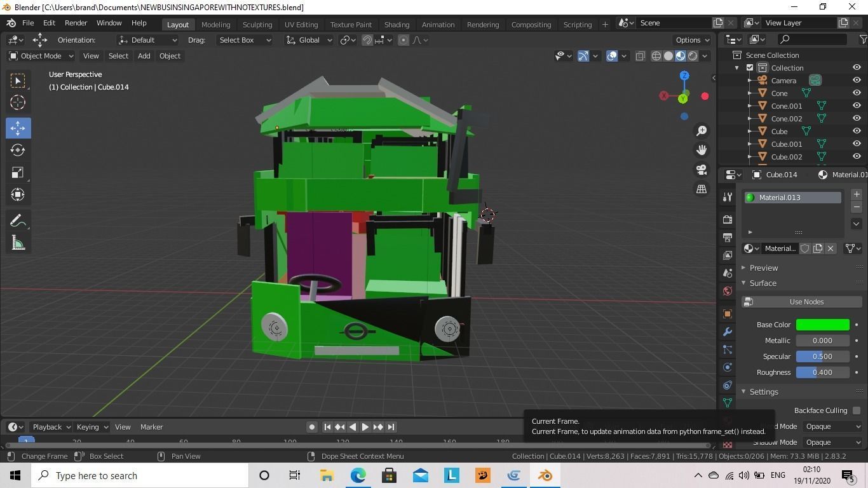Open the File menu
Viewport: 868px width, 488px height.
[x=28, y=23]
